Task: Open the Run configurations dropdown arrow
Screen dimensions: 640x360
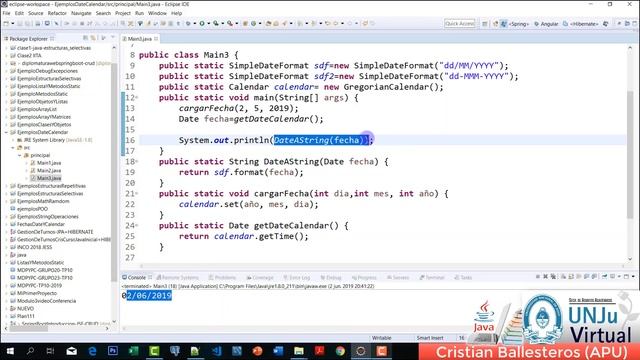Action: tap(209, 24)
